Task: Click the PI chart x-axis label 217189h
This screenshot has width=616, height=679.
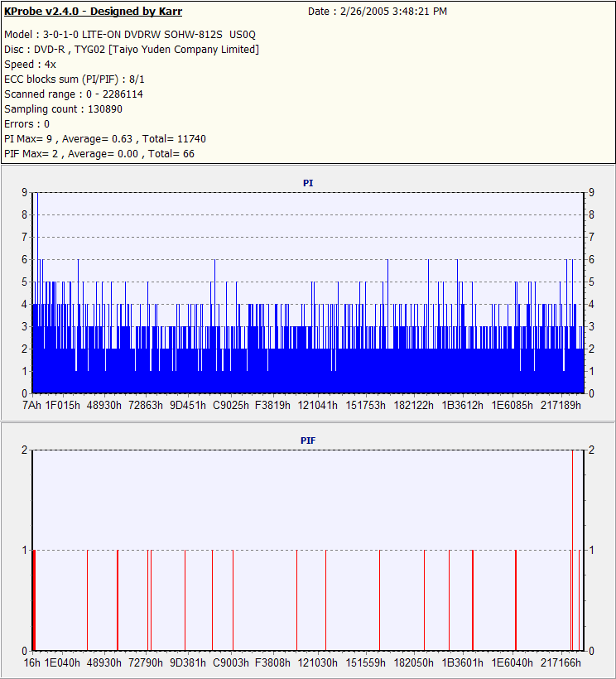Action: pos(561,405)
